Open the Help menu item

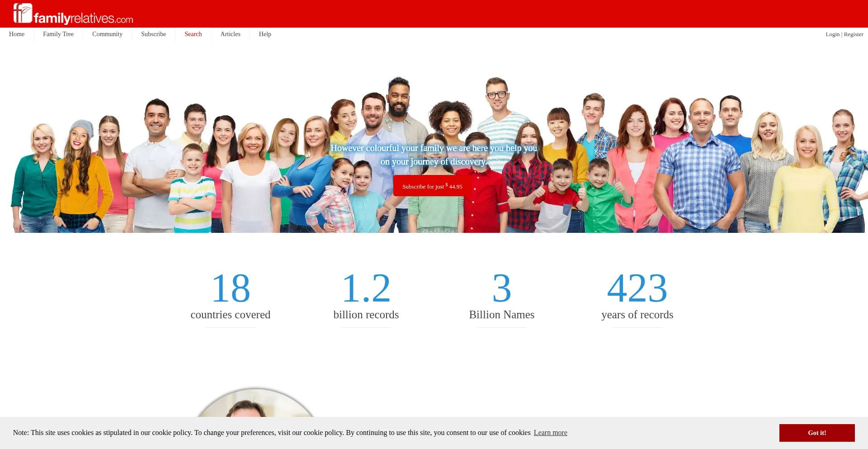(265, 34)
